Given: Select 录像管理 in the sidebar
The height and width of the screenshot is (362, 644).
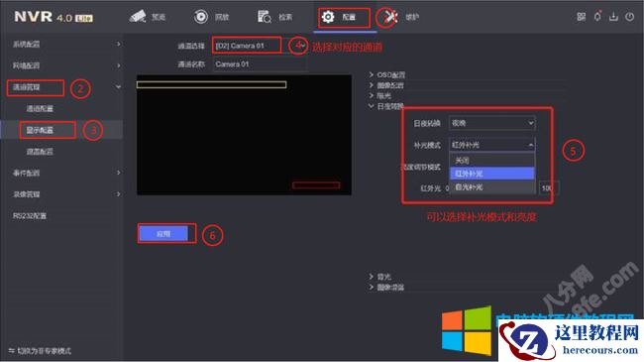Looking at the screenshot, I should tap(27, 194).
